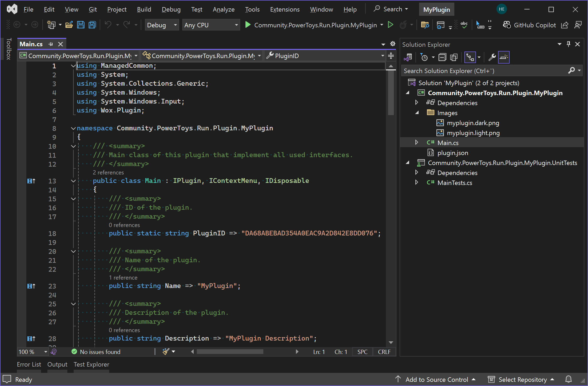Toggle Solution Explorer auto-hide pin

pyautogui.click(x=568, y=44)
